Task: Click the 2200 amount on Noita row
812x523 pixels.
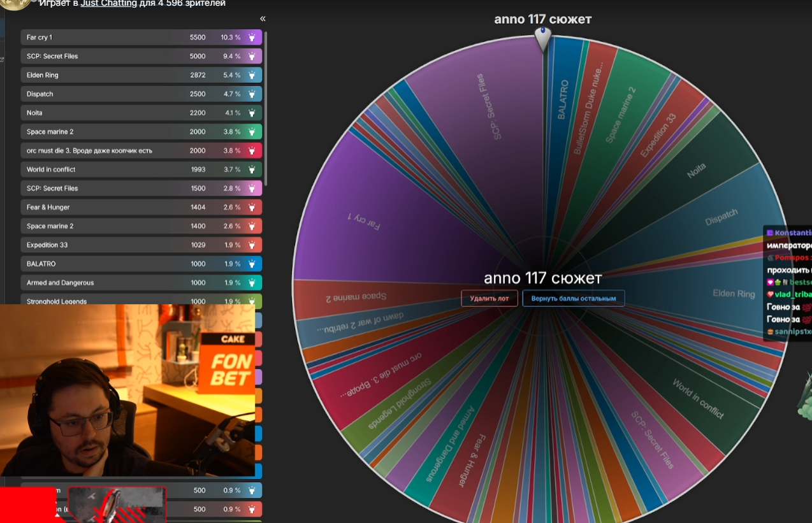Action: 198,113
